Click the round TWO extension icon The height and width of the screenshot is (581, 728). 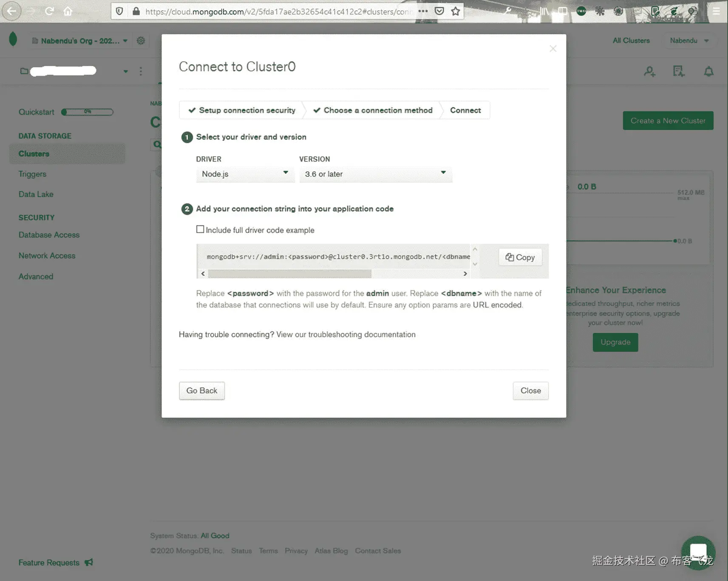581,11
